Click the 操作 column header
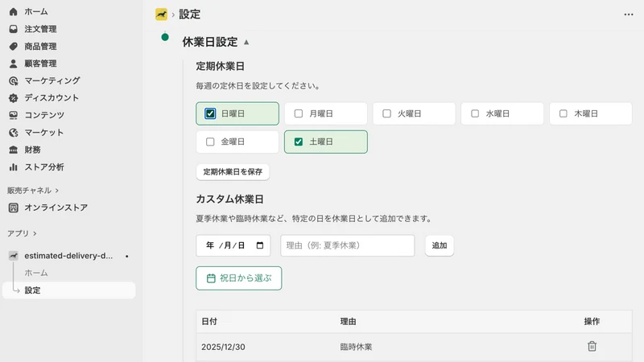The height and width of the screenshot is (362, 644). [592, 321]
